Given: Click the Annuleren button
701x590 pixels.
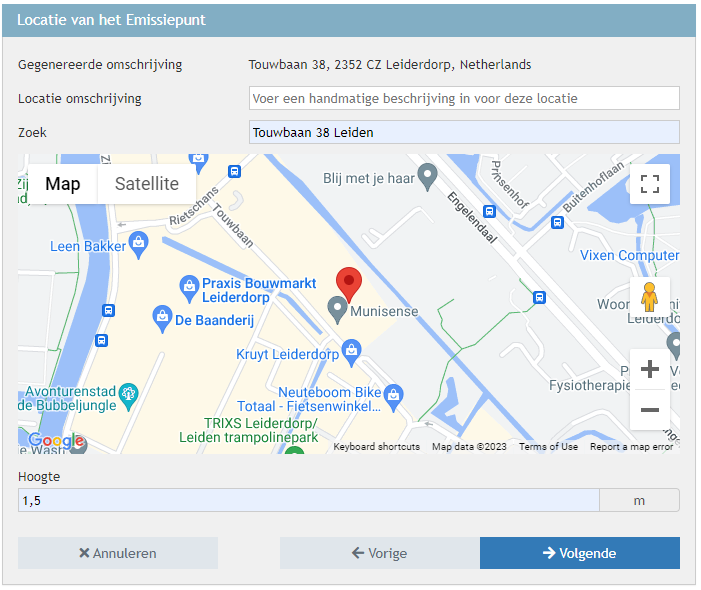Looking at the screenshot, I should pyautogui.click(x=118, y=553).
